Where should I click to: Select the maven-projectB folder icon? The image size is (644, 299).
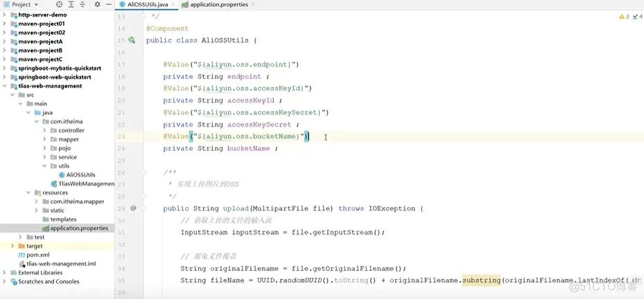(13, 51)
